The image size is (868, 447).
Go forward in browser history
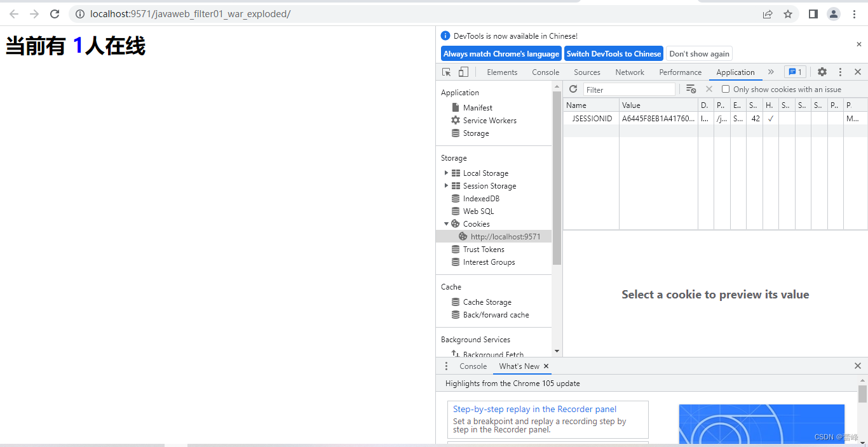(34, 14)
